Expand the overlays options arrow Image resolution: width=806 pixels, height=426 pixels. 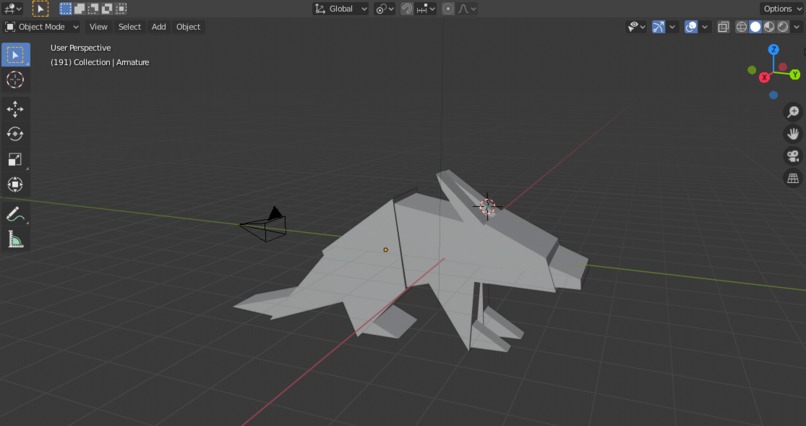coord(705,27)
